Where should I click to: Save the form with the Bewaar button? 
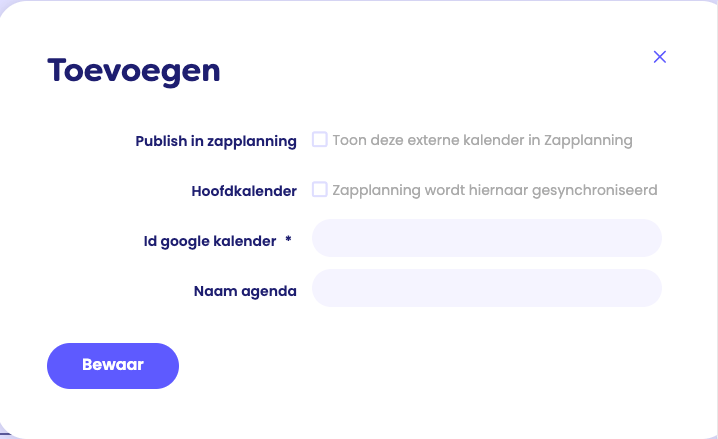point(113,366)
